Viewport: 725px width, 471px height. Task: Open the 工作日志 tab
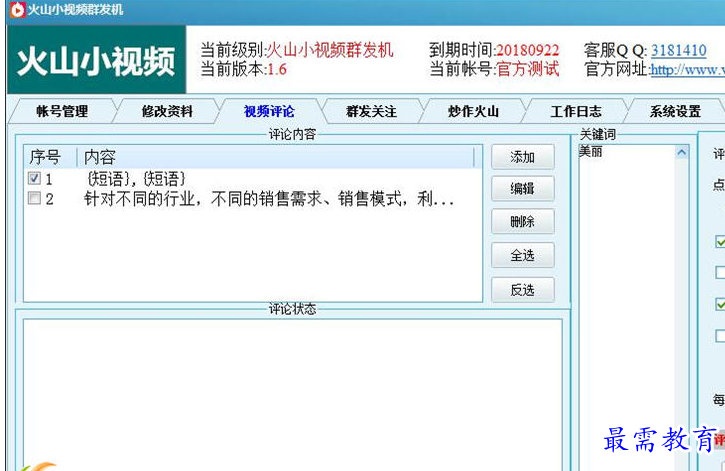pos(576,111)
